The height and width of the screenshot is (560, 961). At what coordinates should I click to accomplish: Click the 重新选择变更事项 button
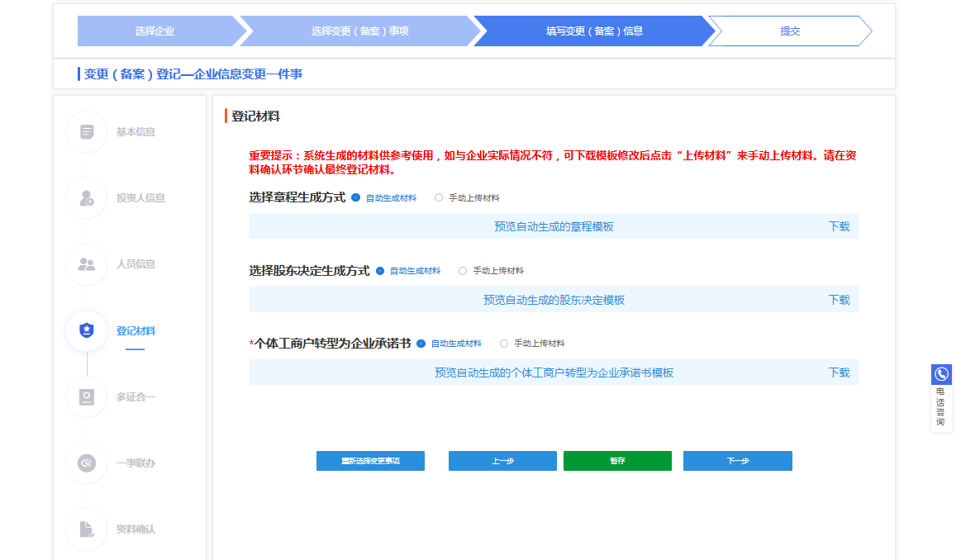point(370,461)
